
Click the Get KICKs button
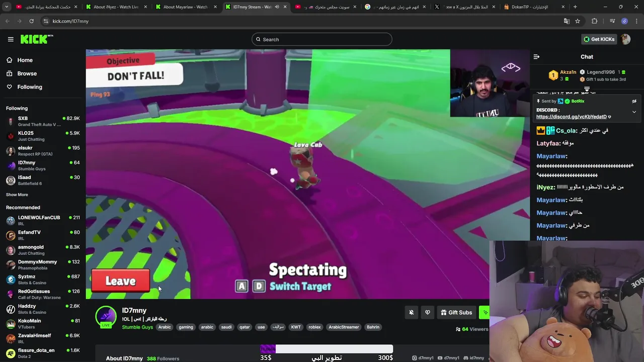pos(599,39)
